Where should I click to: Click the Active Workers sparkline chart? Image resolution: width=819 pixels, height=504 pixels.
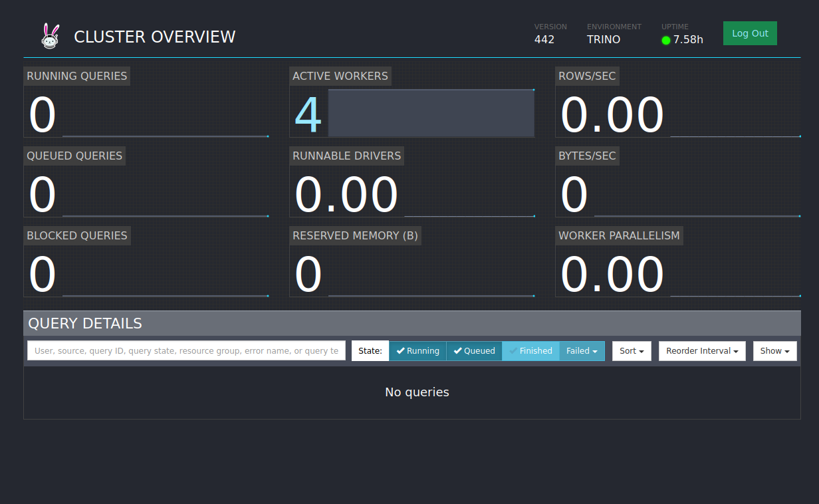tap(431, 113)
